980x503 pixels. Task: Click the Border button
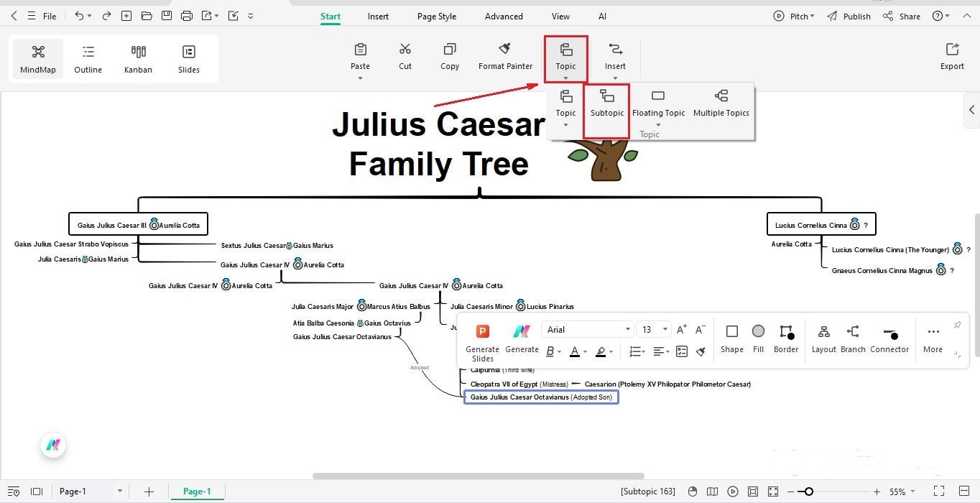[x=786, y=339]
